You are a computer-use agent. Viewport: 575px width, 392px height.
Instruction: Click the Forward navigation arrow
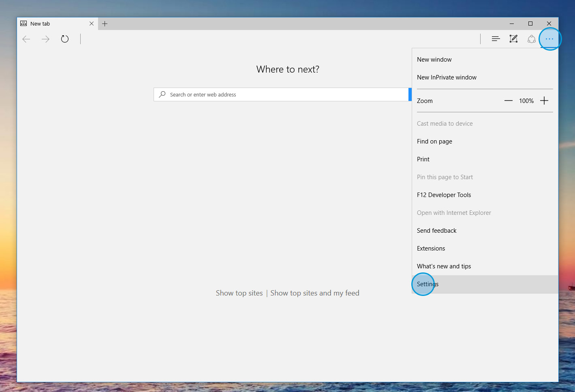click(x=45, y=39)
